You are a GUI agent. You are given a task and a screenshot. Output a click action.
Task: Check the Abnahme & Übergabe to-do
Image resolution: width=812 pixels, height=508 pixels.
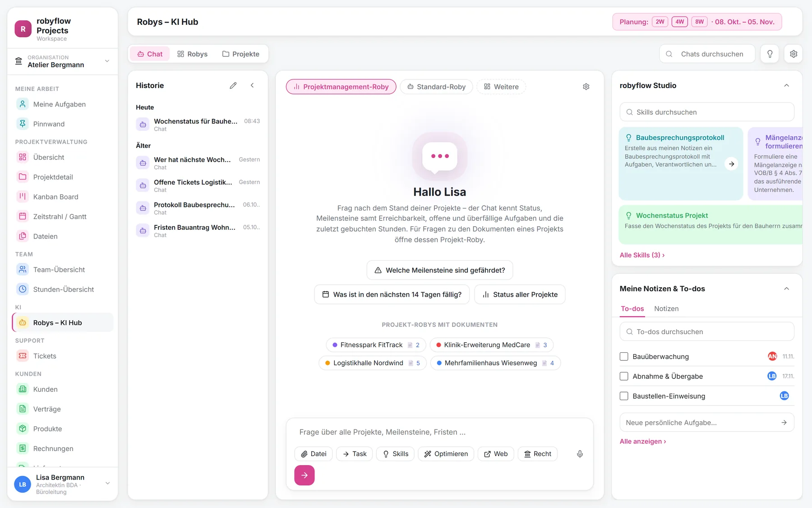click(624, 376)
